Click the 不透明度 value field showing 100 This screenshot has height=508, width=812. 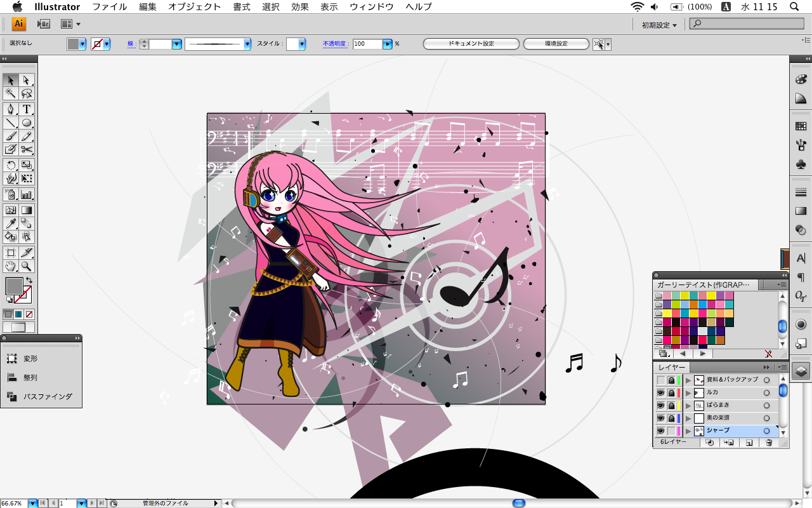pyautogui.click(x=367, y=44)
